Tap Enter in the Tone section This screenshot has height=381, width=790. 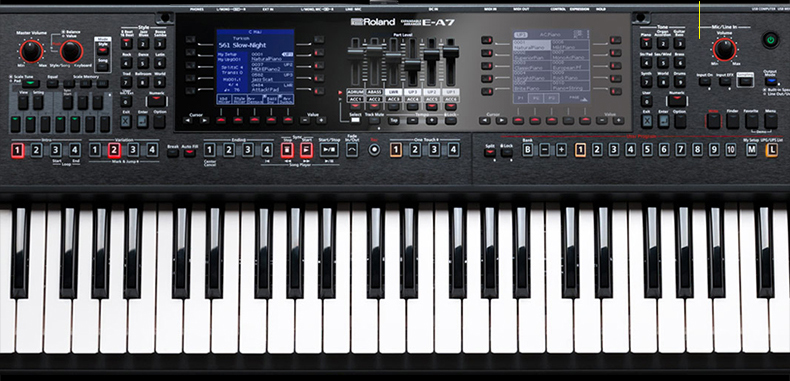pyautogui.click(x=664, y=121)
